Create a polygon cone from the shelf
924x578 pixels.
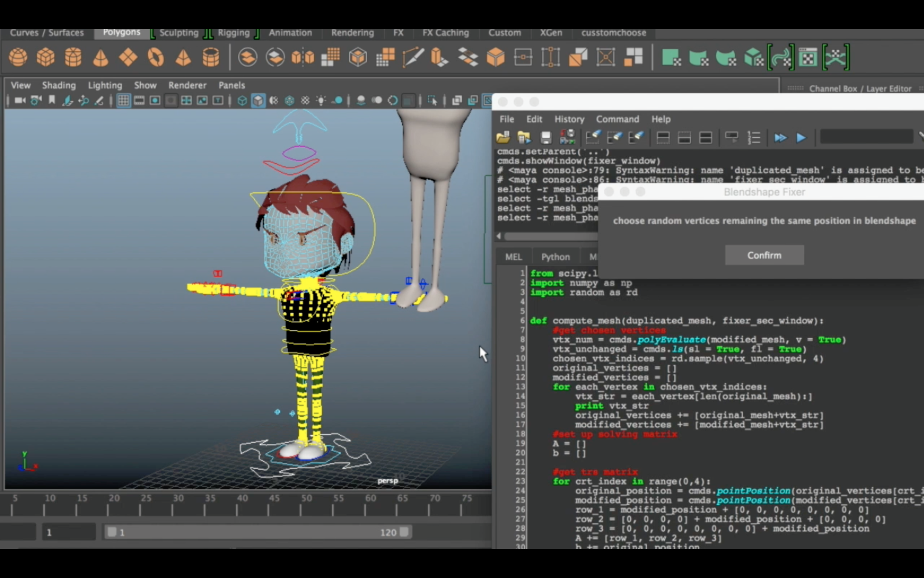(x=101, y=58)
